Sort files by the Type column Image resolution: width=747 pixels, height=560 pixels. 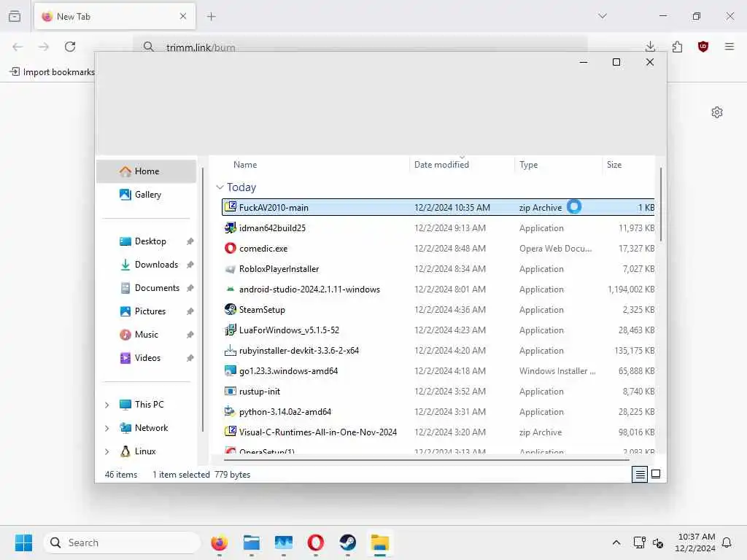(528, 165)
